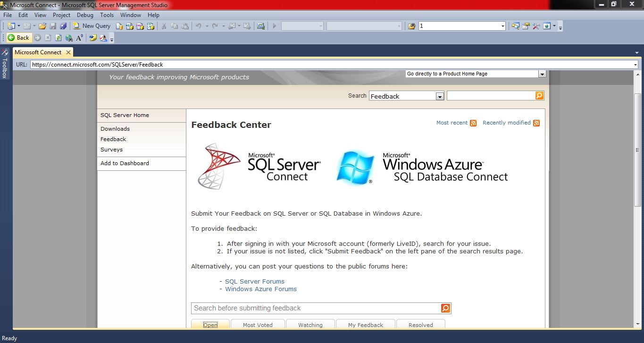
Task: Open Surveys in the left pane
Action: tap(111, 150)
